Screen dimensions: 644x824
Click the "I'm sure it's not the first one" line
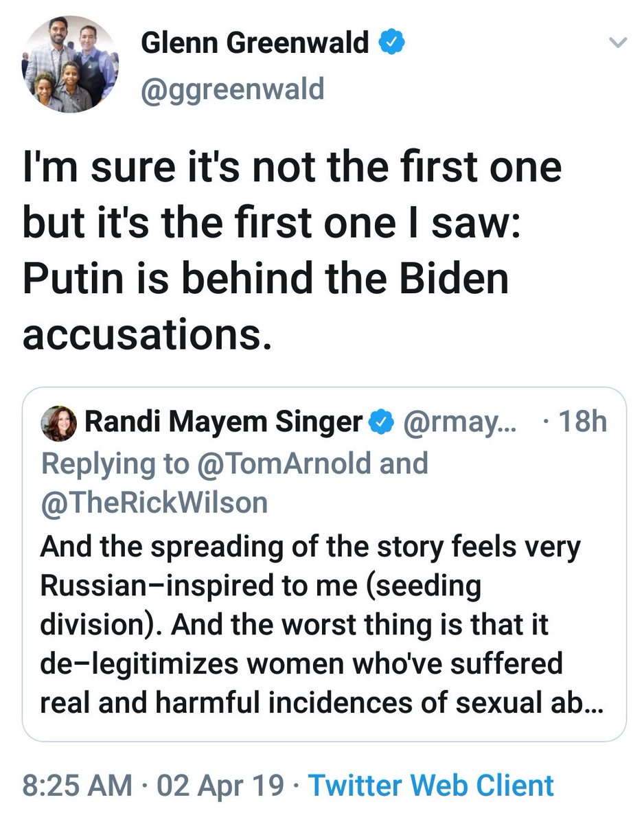pyautogui.click(x=292, y=168)
